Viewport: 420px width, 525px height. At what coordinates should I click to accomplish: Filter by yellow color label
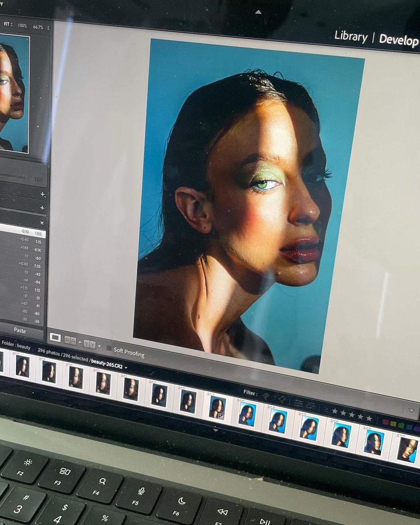393,423
